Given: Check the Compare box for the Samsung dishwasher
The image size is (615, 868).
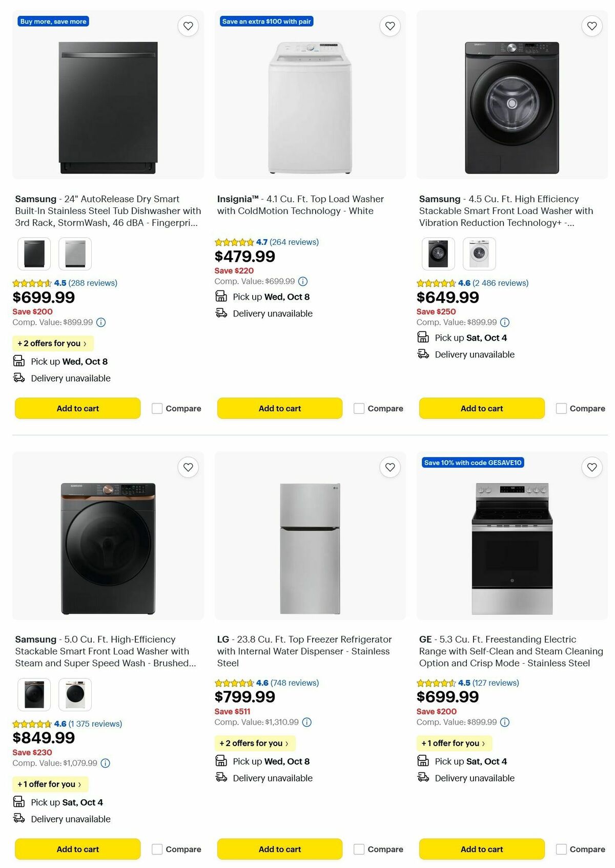Looking at the screenshot, I should pyautogui.click(x=156, y=408).
